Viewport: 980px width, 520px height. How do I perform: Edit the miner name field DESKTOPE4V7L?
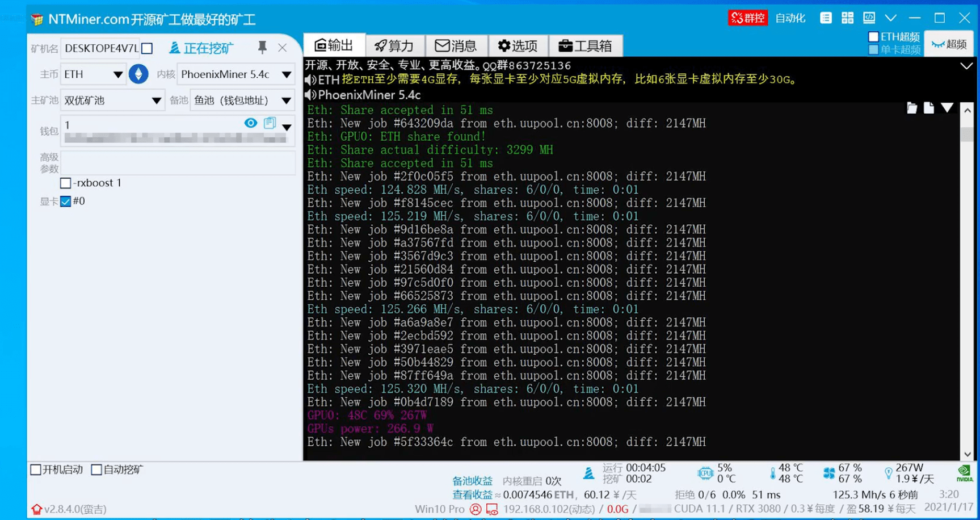click(x=101, y=48)
